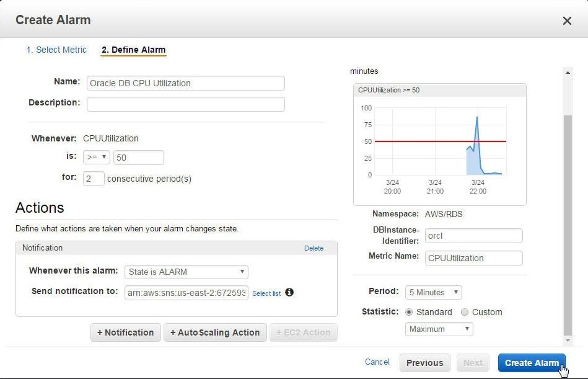The image size is (588, 379).
Task: Select the Custom statistic radio button
Action: coord(465,312)
